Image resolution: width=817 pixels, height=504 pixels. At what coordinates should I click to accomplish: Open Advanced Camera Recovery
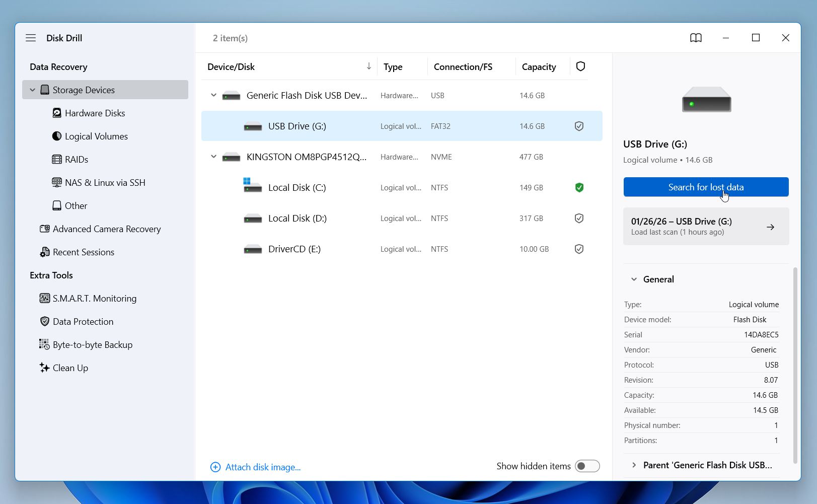click(x=107, y=229)
